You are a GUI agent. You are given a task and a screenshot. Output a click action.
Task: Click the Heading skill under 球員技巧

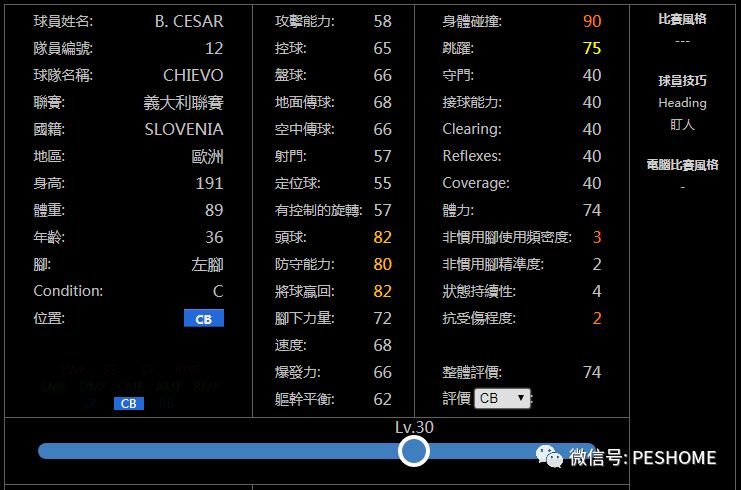[682, 103]
